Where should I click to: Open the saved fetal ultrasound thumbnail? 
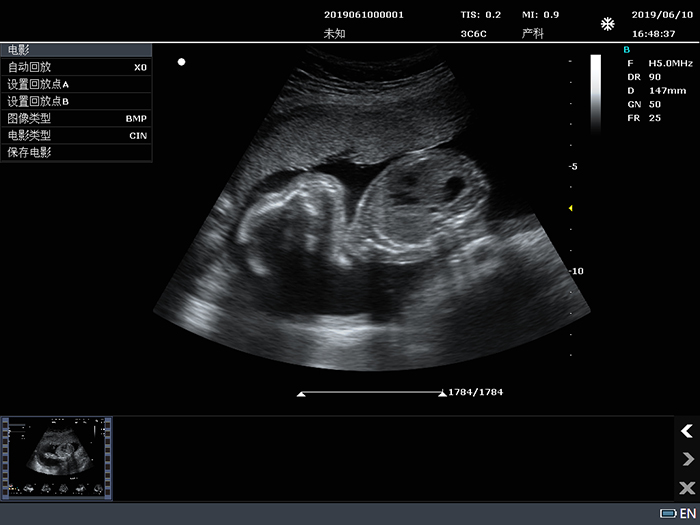point(57,458)
